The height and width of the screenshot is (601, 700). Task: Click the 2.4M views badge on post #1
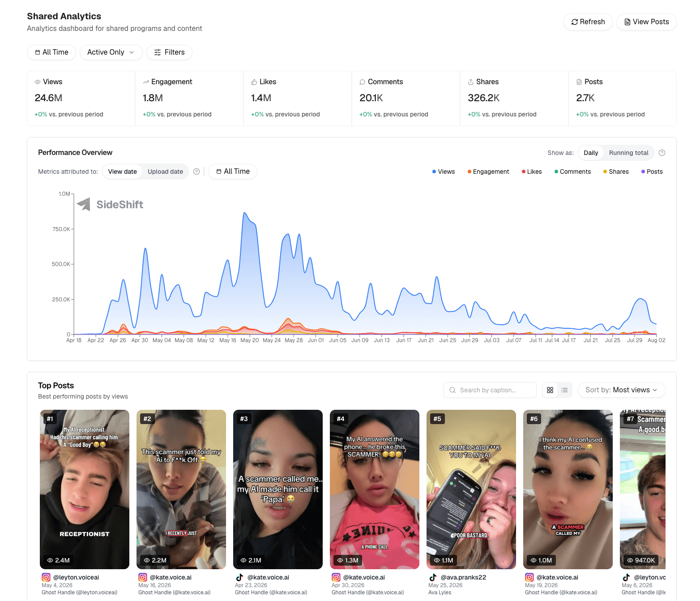(59, 560)
